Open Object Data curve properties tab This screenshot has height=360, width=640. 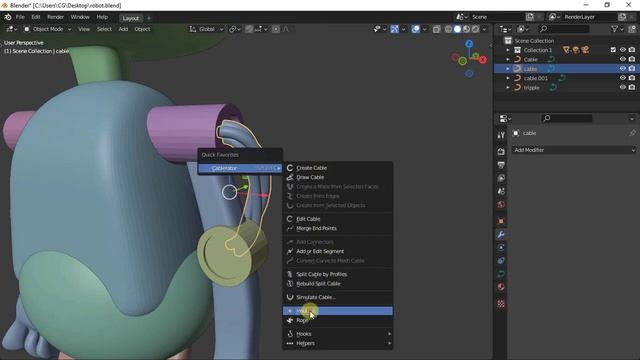501,274
